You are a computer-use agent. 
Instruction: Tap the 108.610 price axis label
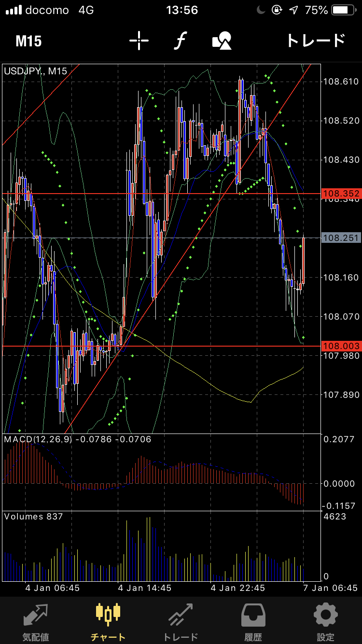coord(341,82)
